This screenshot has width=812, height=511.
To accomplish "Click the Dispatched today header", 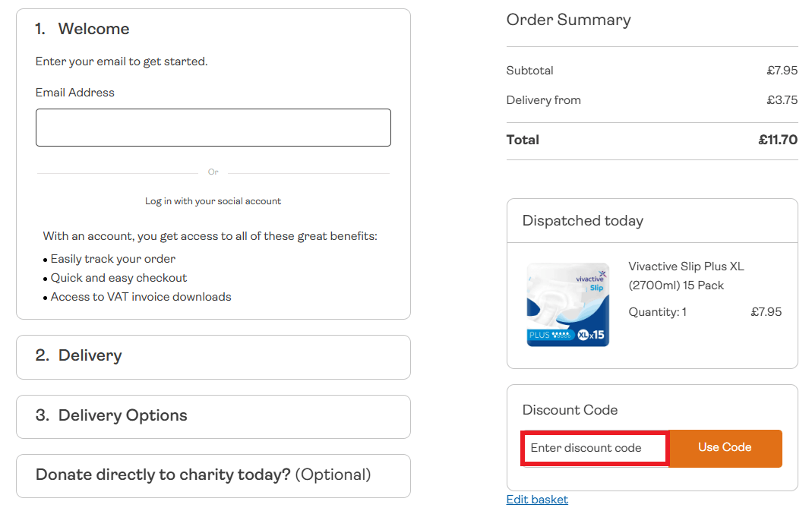I will point(582,220).
